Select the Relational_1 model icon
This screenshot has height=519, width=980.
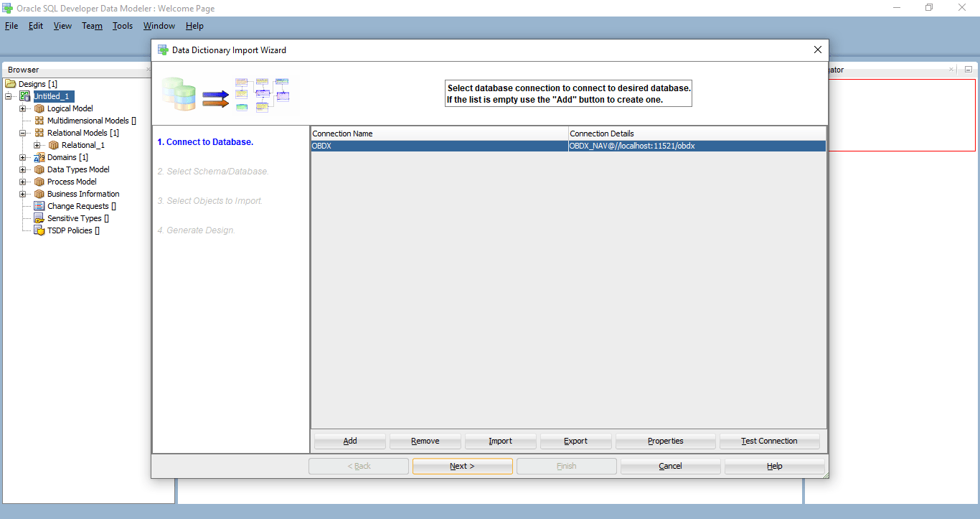[54, 145]
